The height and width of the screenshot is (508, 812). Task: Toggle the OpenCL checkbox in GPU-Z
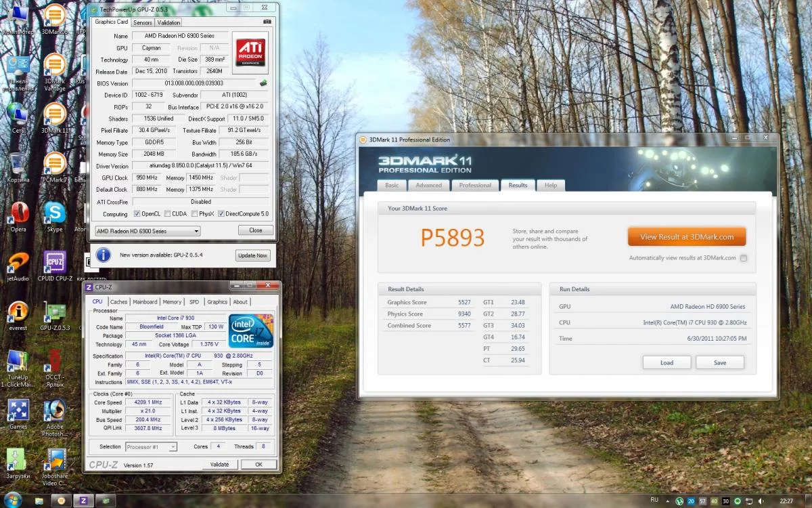pyautogui.click(x=137, y=213)
